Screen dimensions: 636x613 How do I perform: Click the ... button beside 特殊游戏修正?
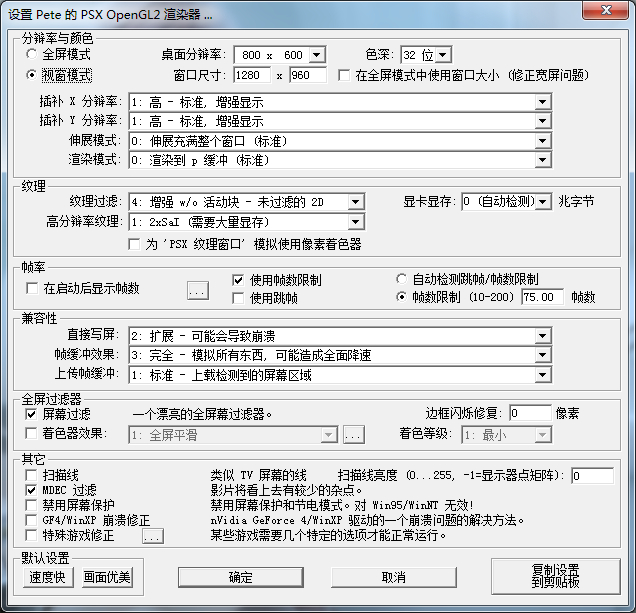pyautogui.click(x=153, y=536)
